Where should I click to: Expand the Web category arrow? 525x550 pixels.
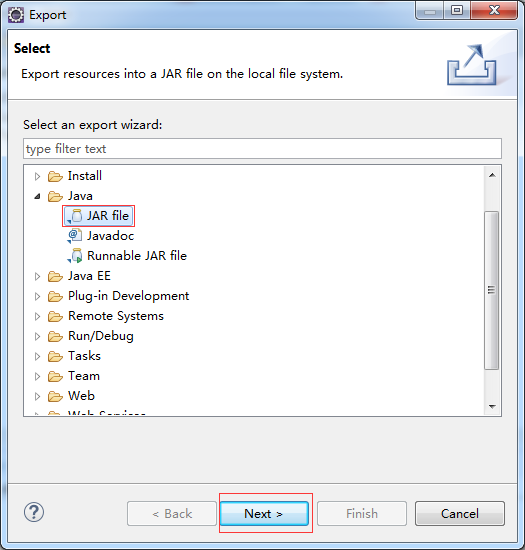pyautogui.click(x=38, y=396)
